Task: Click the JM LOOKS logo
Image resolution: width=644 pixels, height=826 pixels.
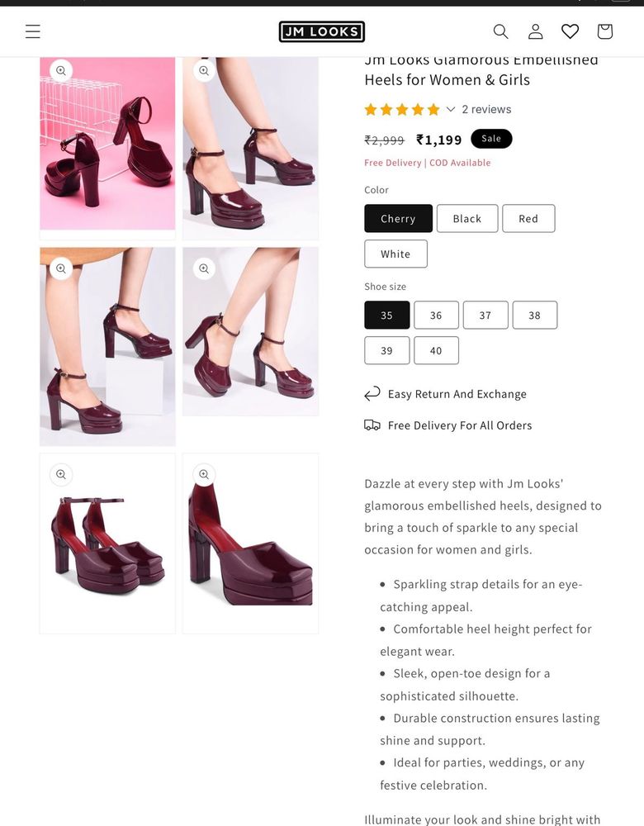Action: [322, 31]
